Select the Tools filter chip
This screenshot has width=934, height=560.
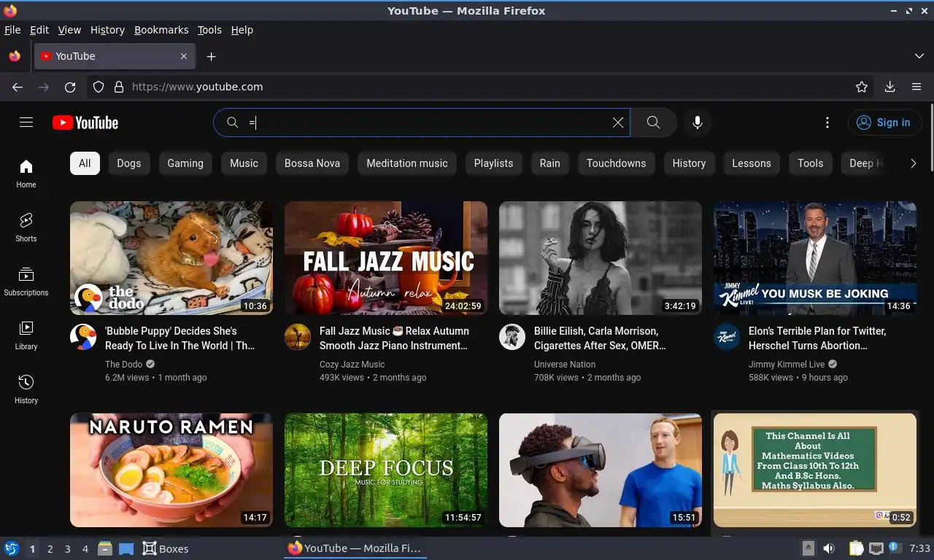tap(811, 163)
